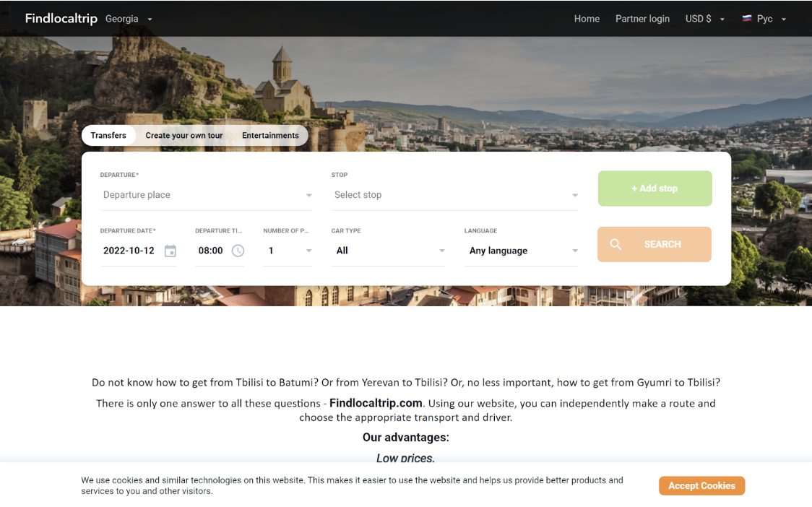Switch to the Transfers tab
Screen dimensions: 812x507
(x=108, y=135)
